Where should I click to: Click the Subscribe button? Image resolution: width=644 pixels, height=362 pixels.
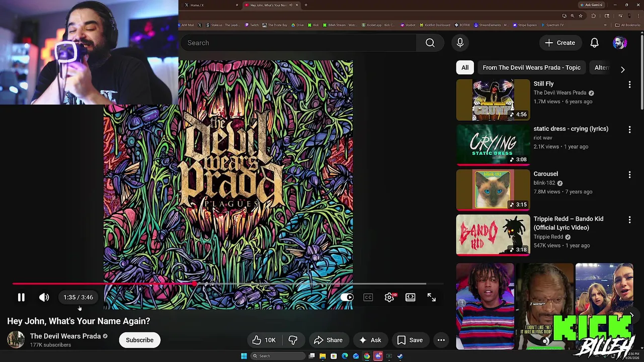139,340
